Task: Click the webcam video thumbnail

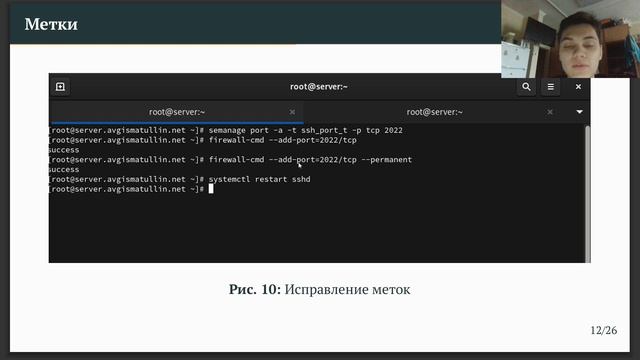Action: point(570,39)
